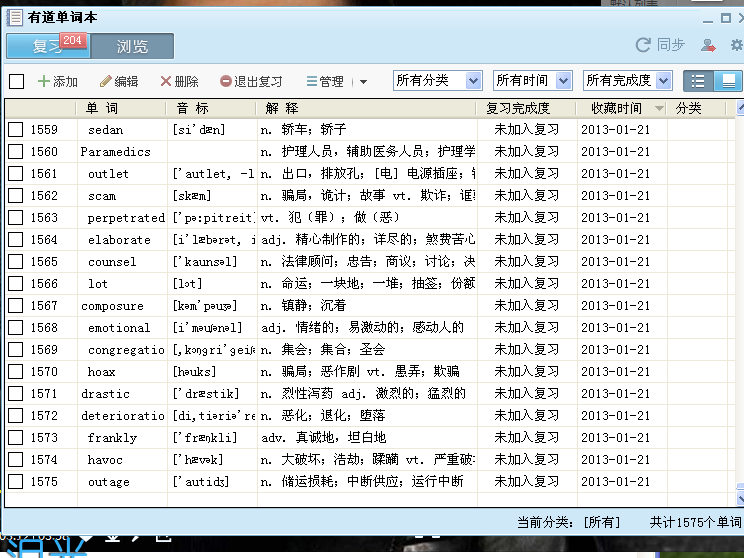
Task: Check the box for row 1570 hoax
Action: point(16,372)
